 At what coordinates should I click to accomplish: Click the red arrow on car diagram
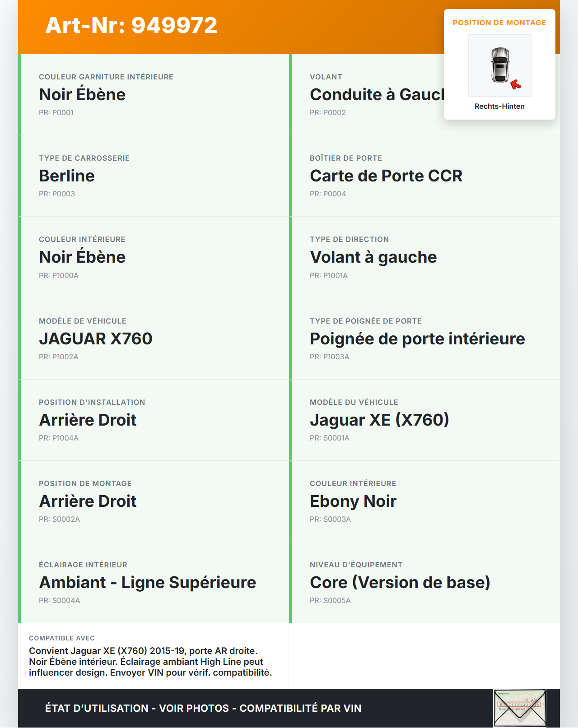(515, 84)
